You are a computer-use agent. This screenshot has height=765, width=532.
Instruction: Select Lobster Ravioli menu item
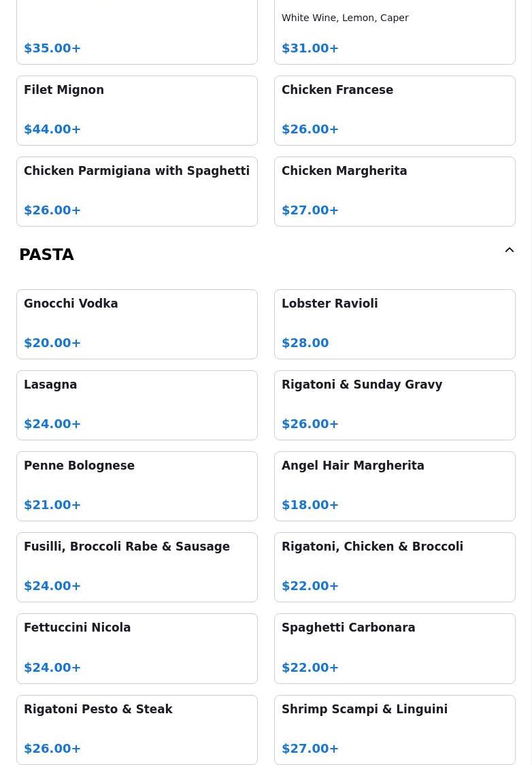pos(395,325)
